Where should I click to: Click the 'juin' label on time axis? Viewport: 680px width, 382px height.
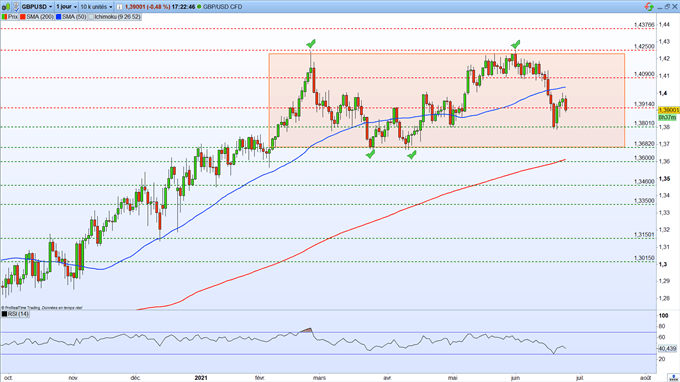tap(515, 378)
